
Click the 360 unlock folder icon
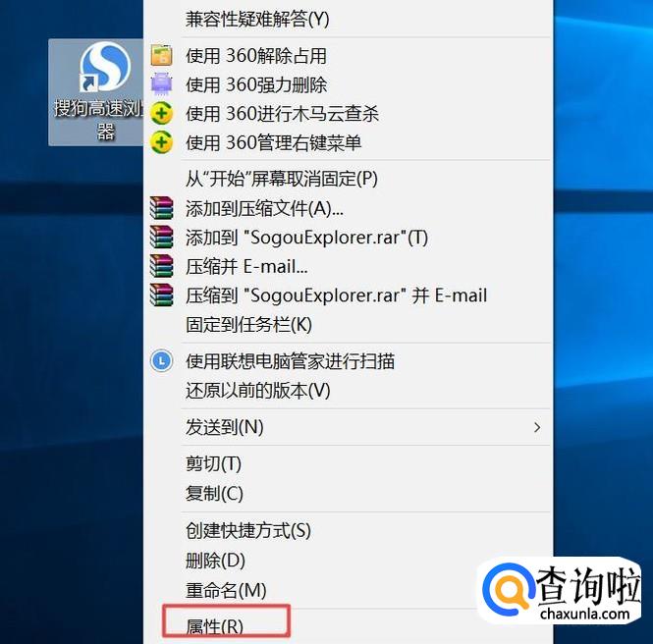click(x=161, y=55)
